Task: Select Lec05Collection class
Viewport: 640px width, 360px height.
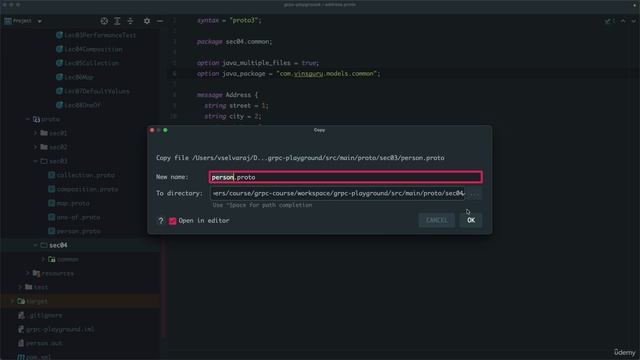Action: point(91,63)
